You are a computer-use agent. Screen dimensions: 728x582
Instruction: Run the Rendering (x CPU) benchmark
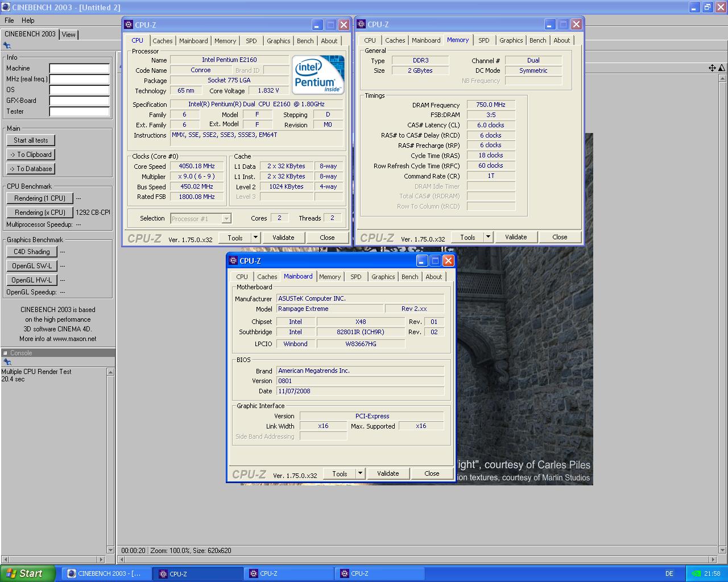pos(40,213)
